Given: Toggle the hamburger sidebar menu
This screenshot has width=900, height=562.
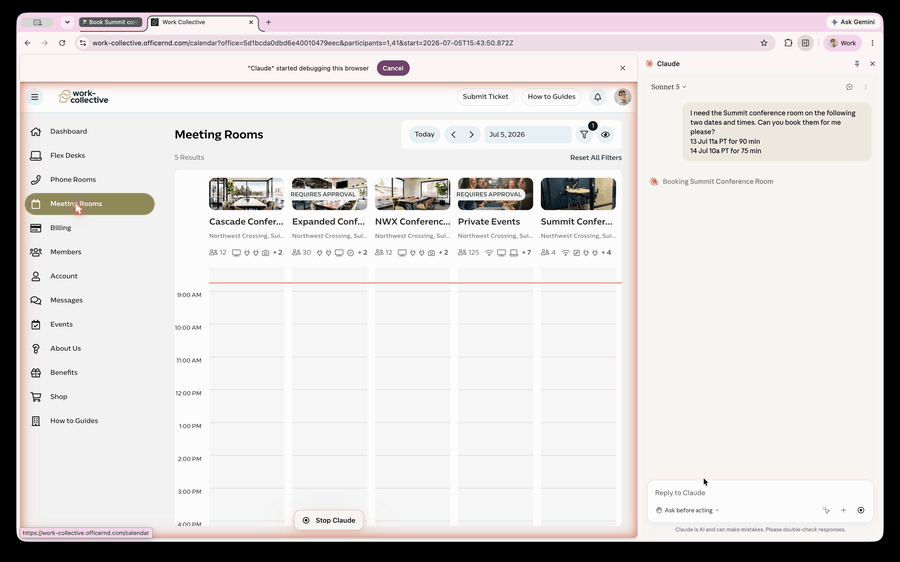Looking at the screenshot, I should pos(34,97).
